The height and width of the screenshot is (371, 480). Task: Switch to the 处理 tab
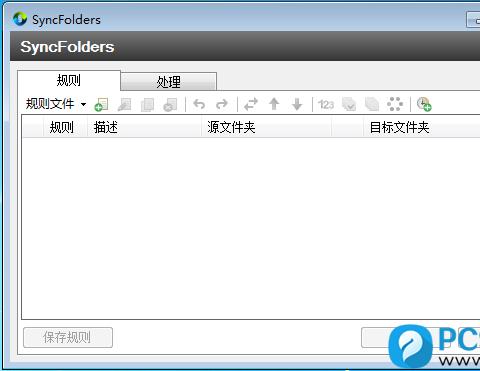point(168,82)
